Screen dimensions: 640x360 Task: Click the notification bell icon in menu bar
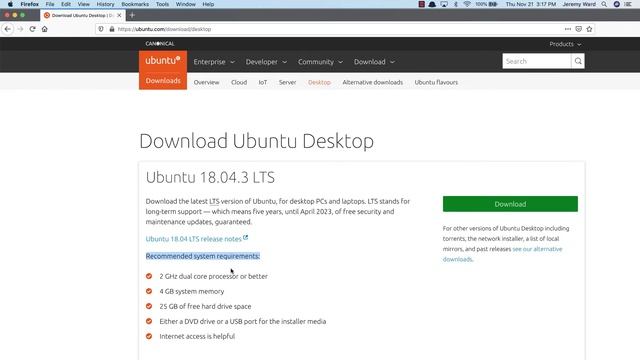point(432,4)
